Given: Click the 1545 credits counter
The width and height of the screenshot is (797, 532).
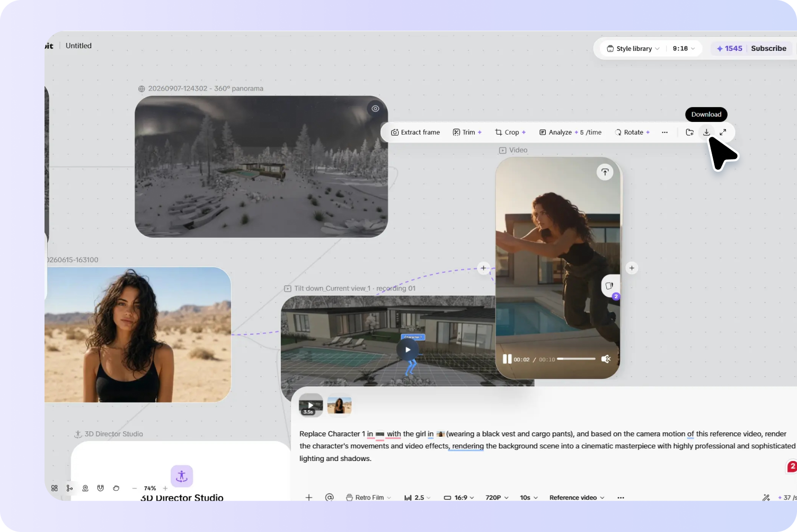Looking at the screenshot, I should click(x=730, y=48).
